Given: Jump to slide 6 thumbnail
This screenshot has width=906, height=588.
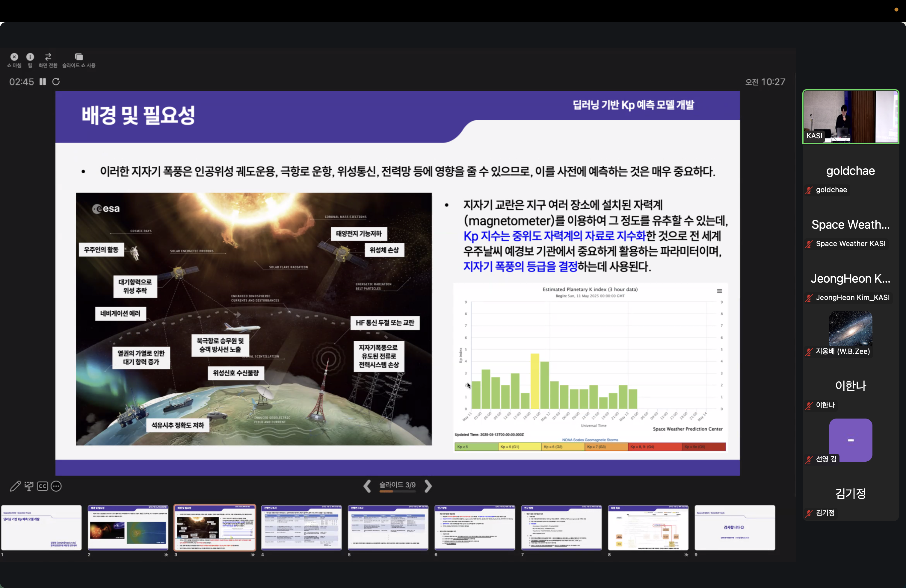Looking at the screenshot, I should click(475, 528).
